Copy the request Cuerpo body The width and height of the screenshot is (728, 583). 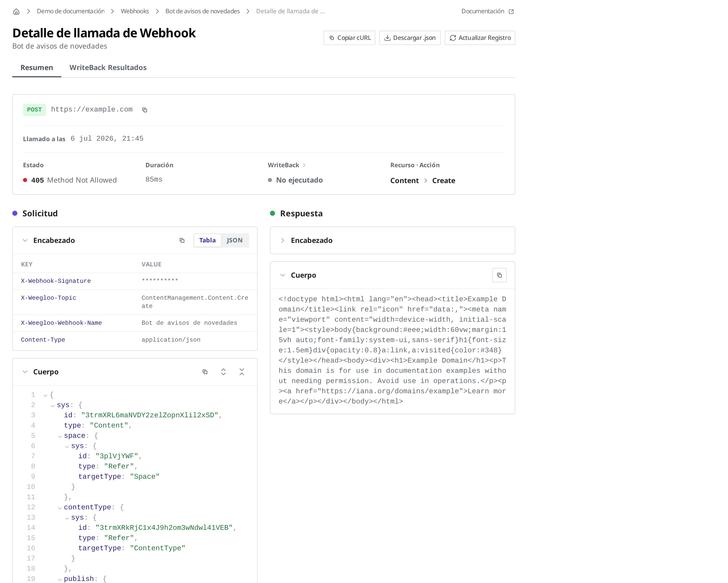(205, 372)
